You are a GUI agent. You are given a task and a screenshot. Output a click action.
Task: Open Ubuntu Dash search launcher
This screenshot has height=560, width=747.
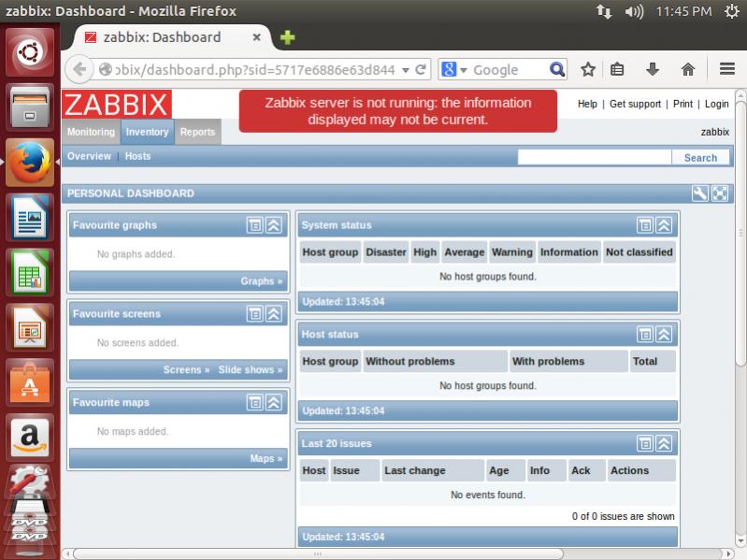coord(30,52)
